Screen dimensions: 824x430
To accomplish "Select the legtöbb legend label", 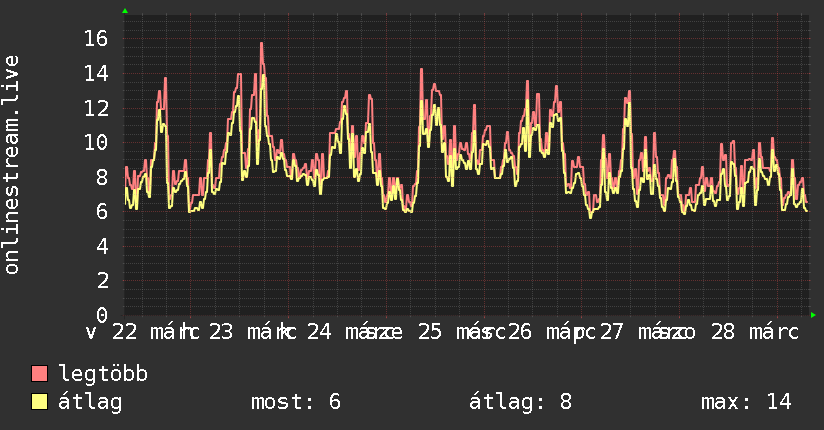I will click(x=104, y=374).
